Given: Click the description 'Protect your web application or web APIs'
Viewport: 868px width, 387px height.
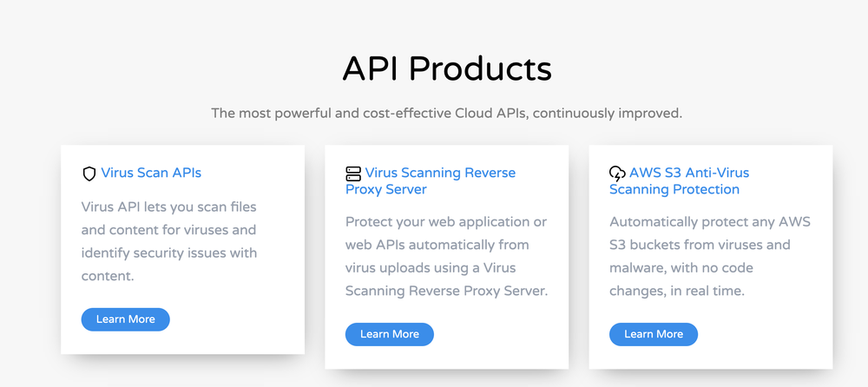Looking at the screenshot, I should (x=446, y=256).
